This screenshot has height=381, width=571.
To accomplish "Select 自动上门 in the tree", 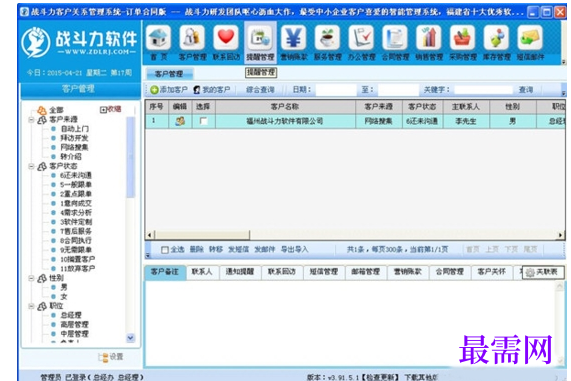I will (x=74, y=129).
